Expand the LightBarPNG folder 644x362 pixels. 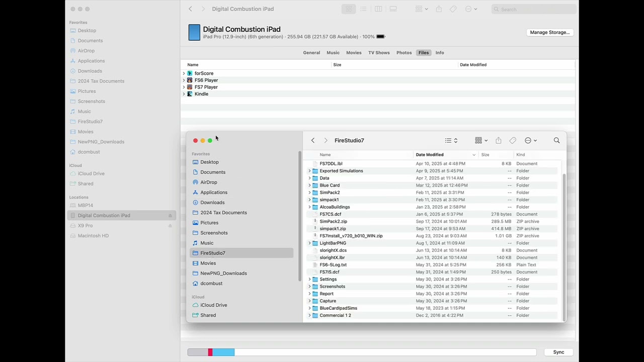coord(309,243)
